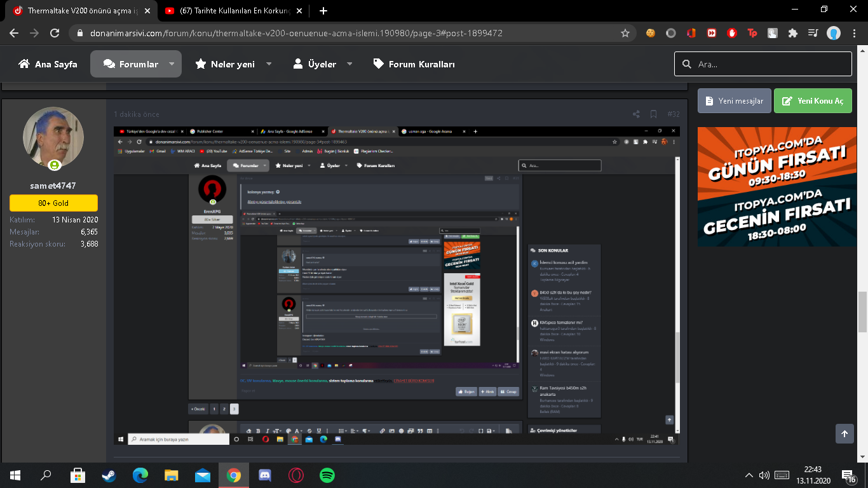The height and width of the screenshot is (488, 868).
Task: Open the red stop-hand adblock extension
Action: point(732,33)
